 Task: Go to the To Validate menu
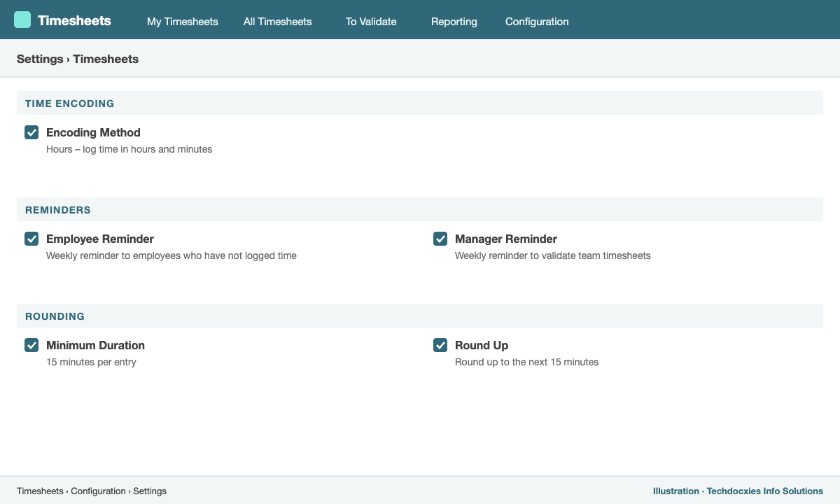click(x=371, y=22)
